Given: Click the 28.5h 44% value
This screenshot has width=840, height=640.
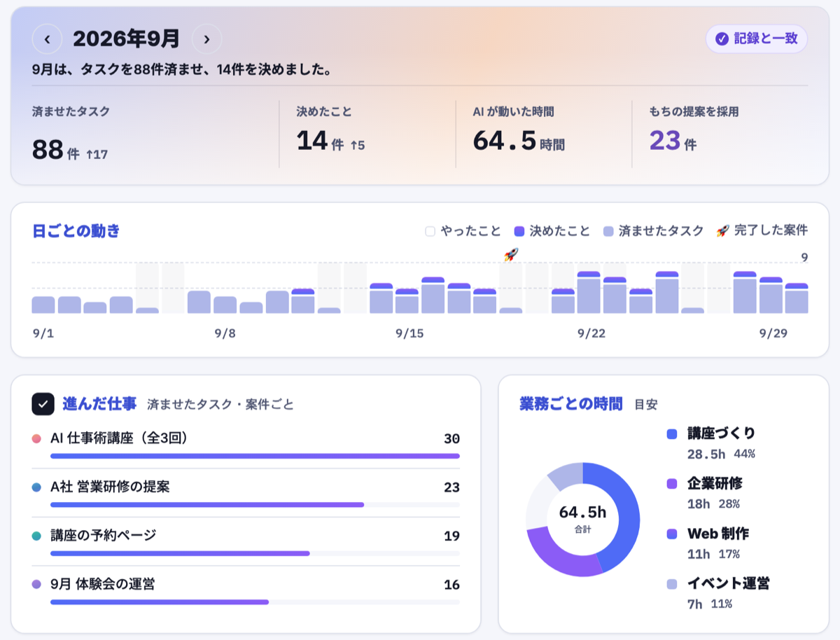Looking at the screenshot, I should click(x=721, y=454).
